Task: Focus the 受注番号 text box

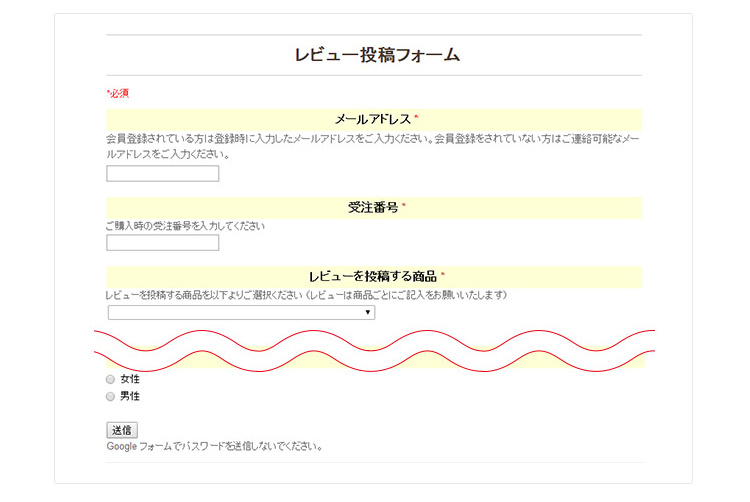Action: coord(163,243)
